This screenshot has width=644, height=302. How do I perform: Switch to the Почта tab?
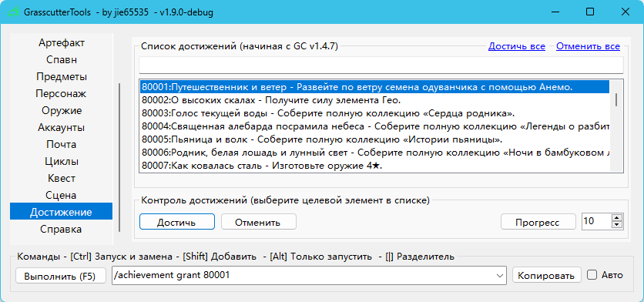[61, 144]
